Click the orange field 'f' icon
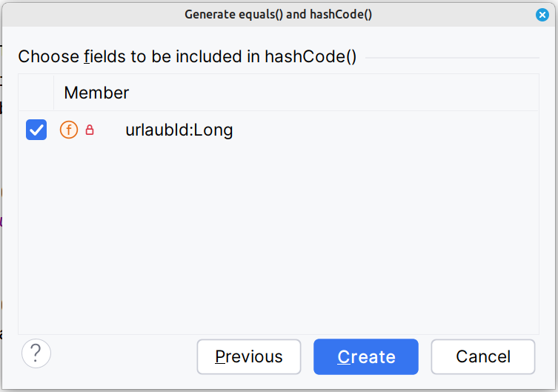Image resolution: width=558 pixels, height=392 pixels. (69, 130)
